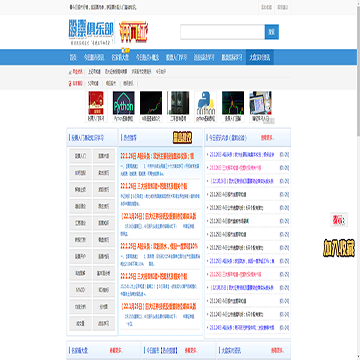
Task: Click the red 开门红 banner graphic
Action: coord(133,32)
